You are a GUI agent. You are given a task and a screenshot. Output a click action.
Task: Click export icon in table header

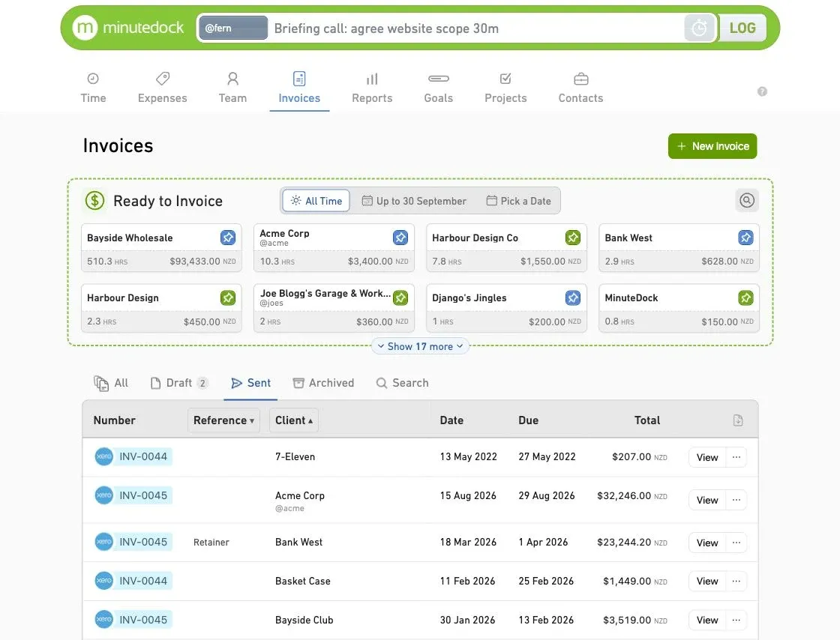(x=738, y=420)
